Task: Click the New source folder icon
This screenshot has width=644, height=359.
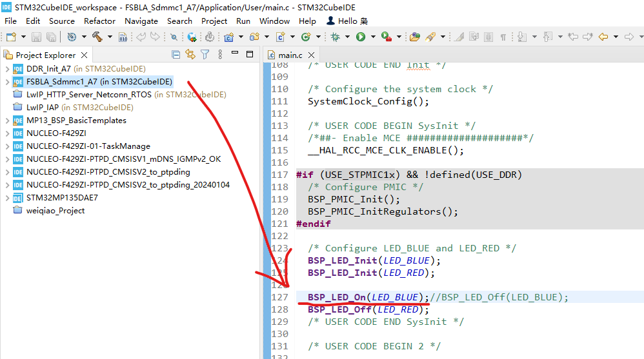Action: (255, 37)
